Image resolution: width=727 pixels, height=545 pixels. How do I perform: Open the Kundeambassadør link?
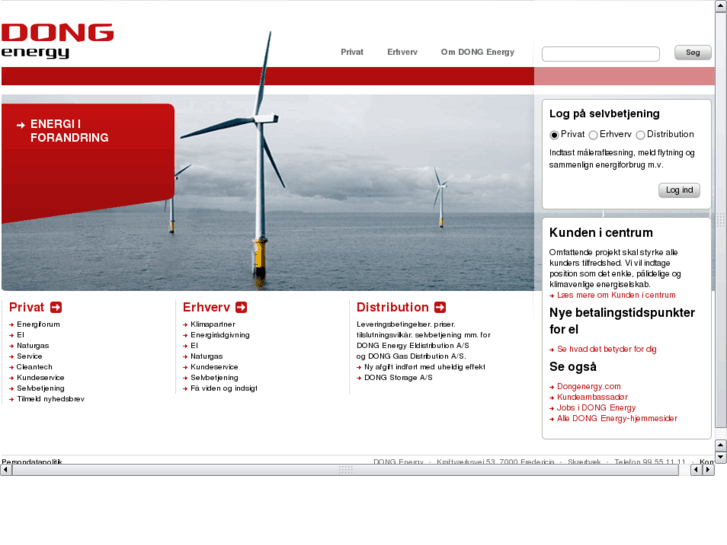tap(592, 397)
